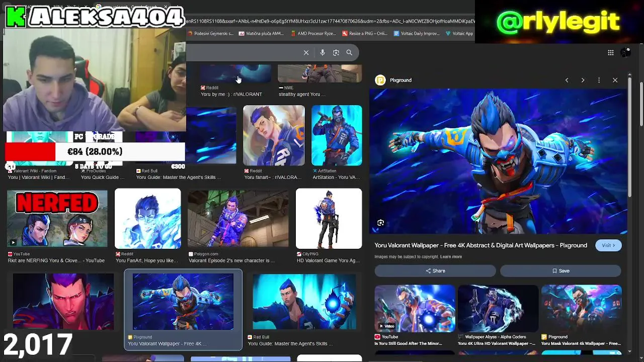Click 'Polygon.com' source label
The width and height of the screenshot is (644, 362).
(x=206, y=254)
